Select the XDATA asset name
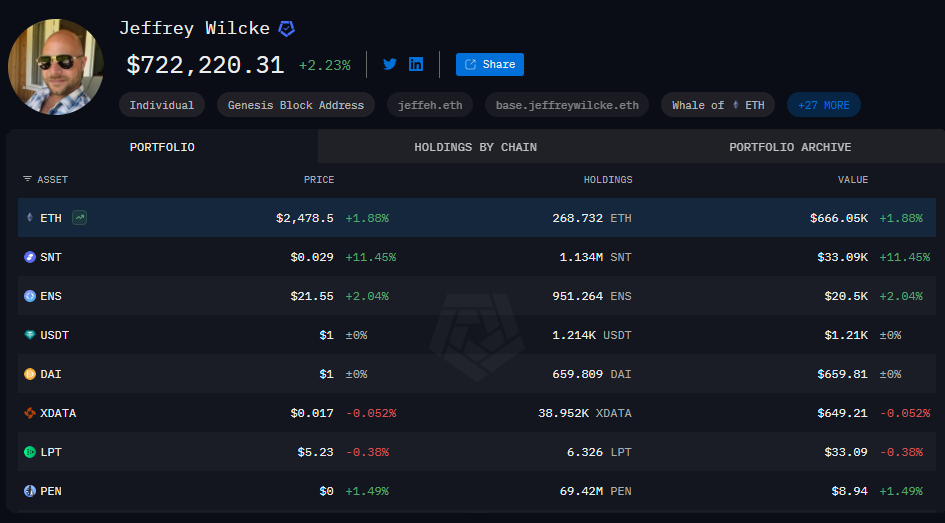Viewport: 945px width, 523px height. (58, 413)
